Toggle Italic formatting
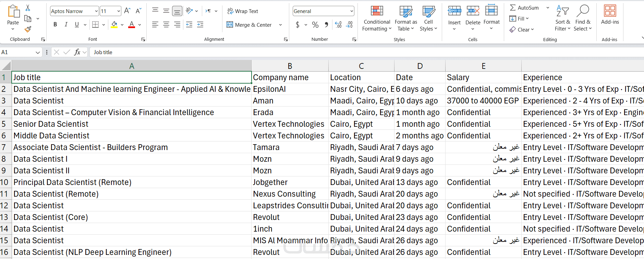 click(66, 25)
